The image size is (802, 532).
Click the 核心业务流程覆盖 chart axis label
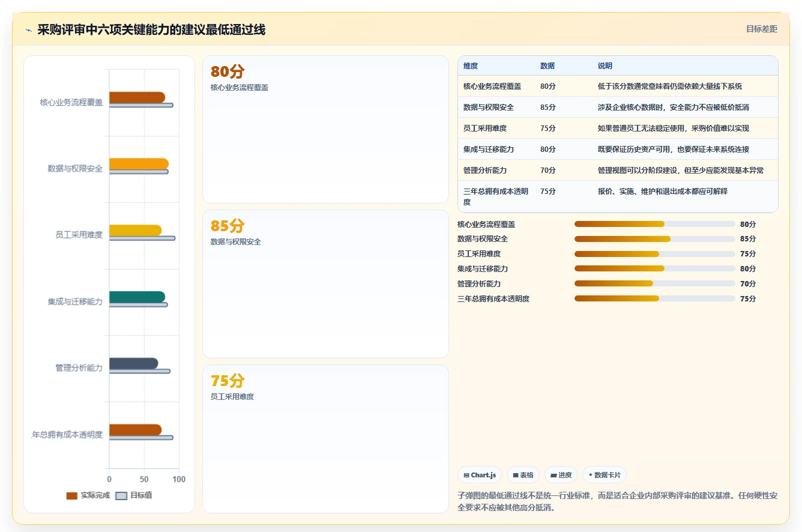coord(71,103)
